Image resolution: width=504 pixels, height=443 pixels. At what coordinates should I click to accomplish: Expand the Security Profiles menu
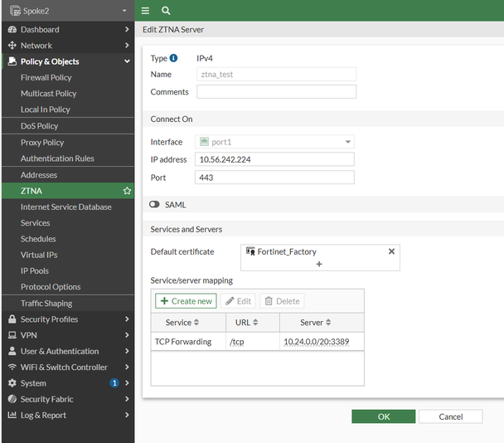coord(67,319)
